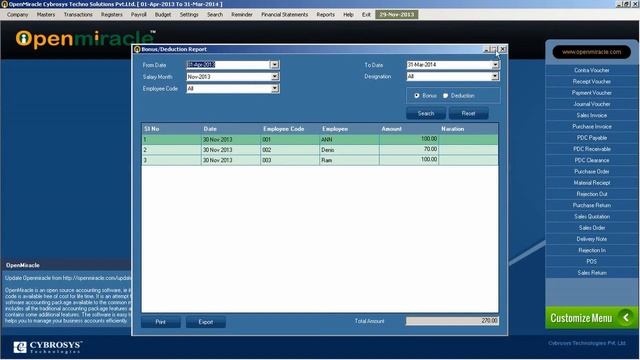Open the Financial Statements menu
Image resolution: width=640 pixels, height=360 pixels.
(284, 14)
